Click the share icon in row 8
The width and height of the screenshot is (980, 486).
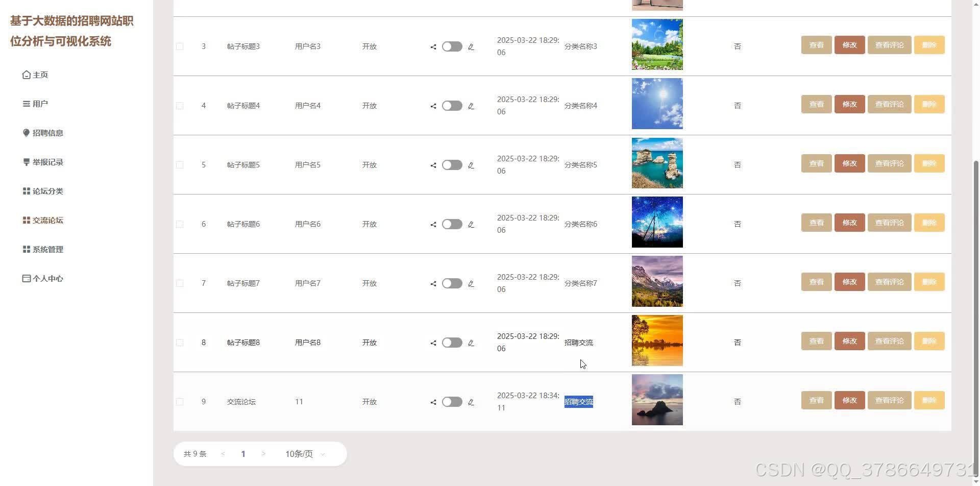pos(433,343)
